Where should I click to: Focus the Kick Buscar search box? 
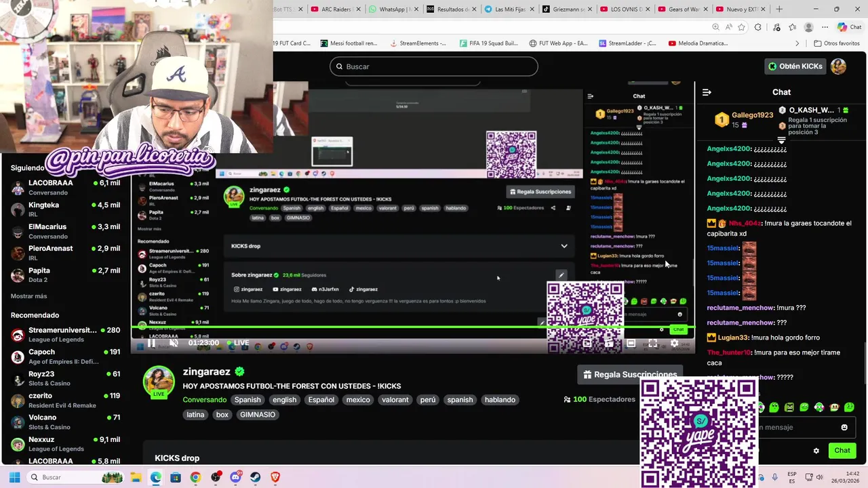pyautogui.click(x=434, y=66)
